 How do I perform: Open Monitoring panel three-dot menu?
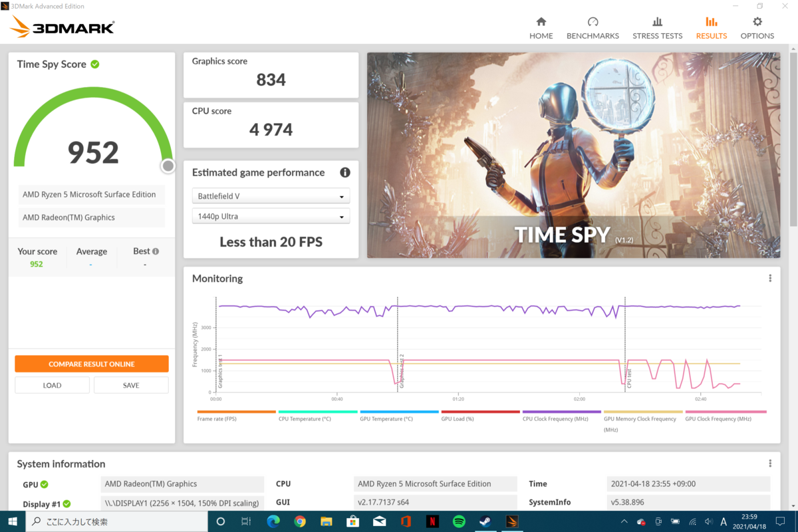[x=770, y=279]
